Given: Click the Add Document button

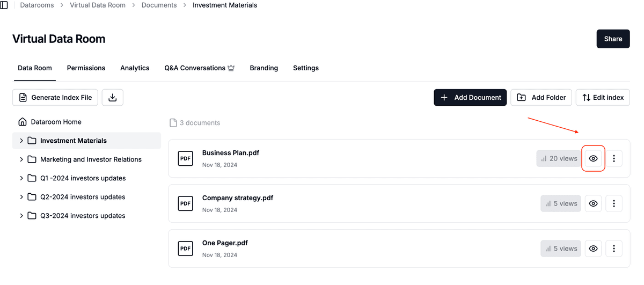Looking at the screenshot, I should [x=470, y=97].
